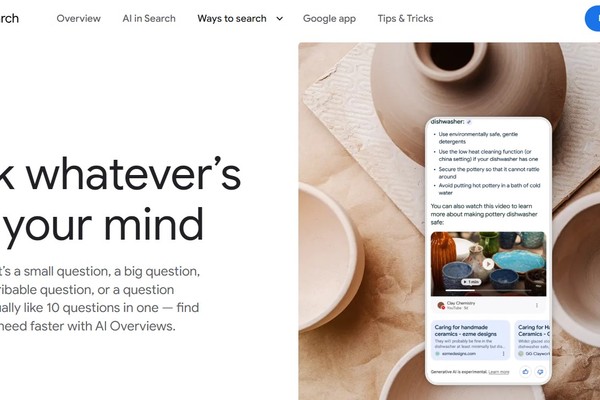Open the Google app nav link

pyautogui.click(x=329, y=18)
